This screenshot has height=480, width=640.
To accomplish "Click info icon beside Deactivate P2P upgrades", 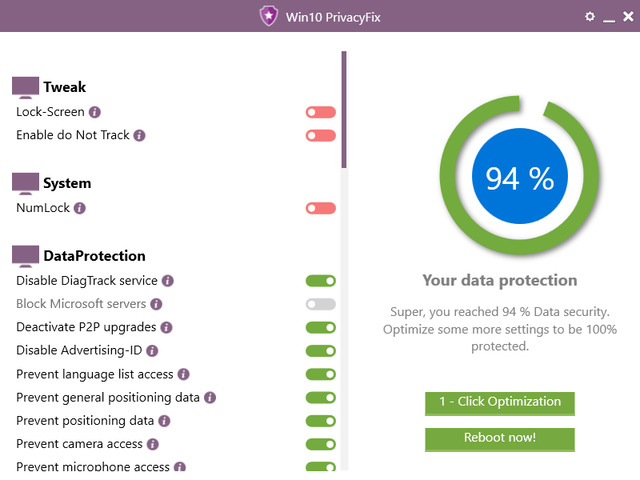I will 167,327.
